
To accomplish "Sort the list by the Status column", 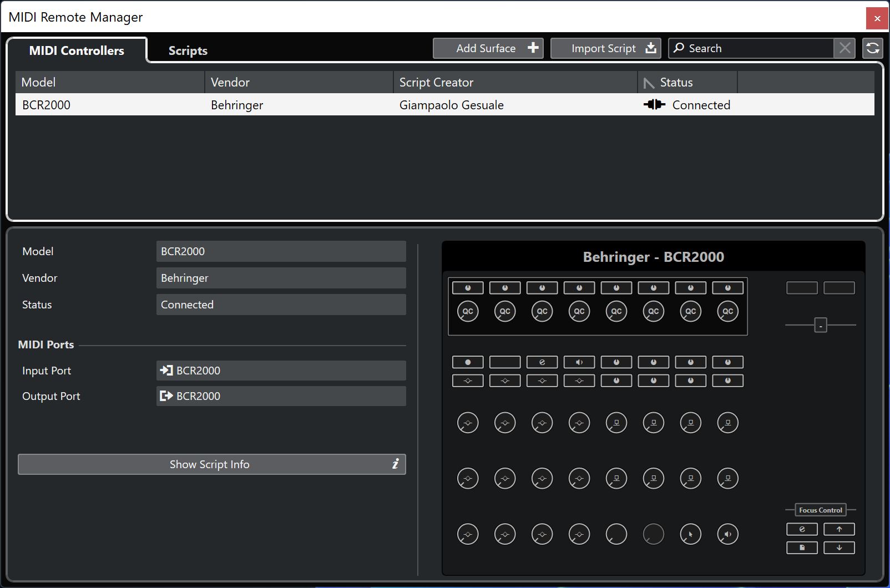I will [x=686, y=83].
